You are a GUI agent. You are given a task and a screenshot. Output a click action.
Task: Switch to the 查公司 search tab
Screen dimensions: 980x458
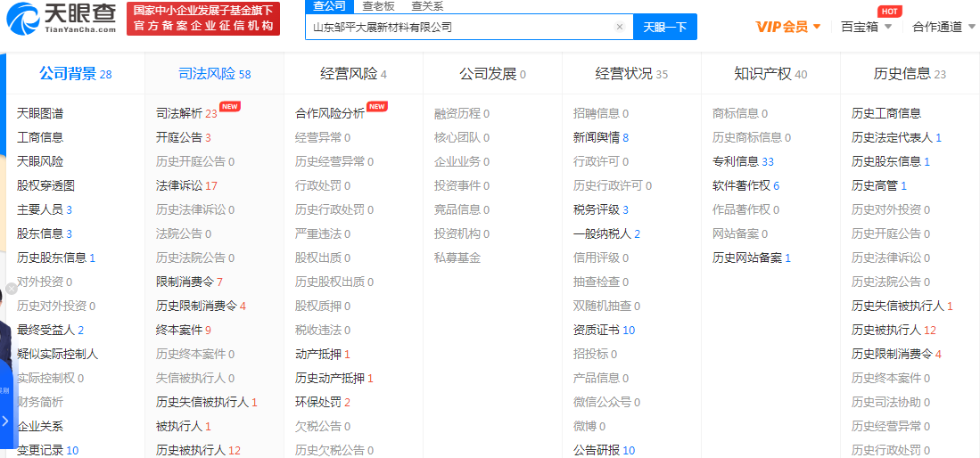pos(329,6)
